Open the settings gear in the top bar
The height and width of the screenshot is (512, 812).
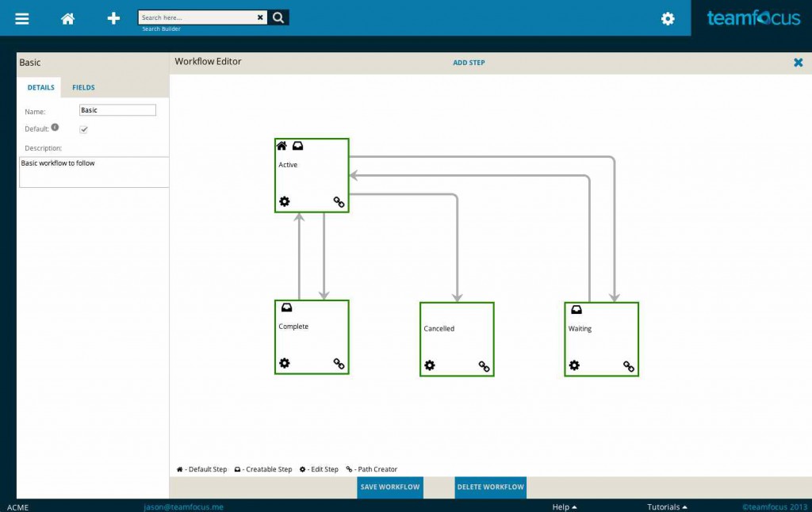(x=667, y=18)
